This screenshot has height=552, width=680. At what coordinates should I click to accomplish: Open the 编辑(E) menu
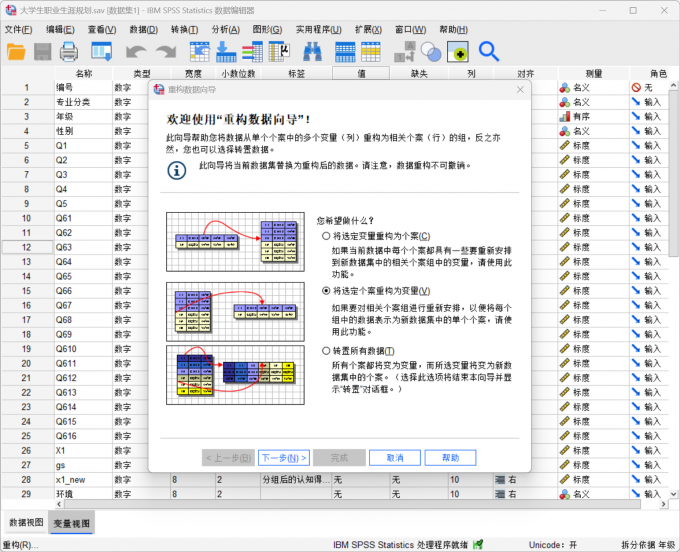click(x=60, y=29)
